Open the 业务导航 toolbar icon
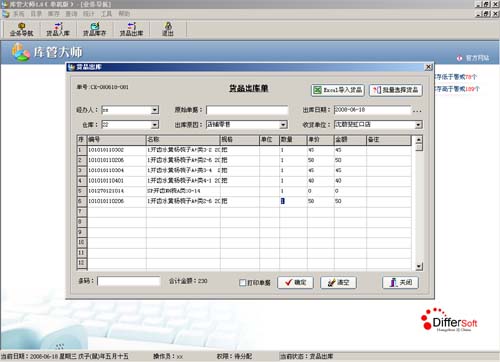Screen dimensions: 500x362 22,29
